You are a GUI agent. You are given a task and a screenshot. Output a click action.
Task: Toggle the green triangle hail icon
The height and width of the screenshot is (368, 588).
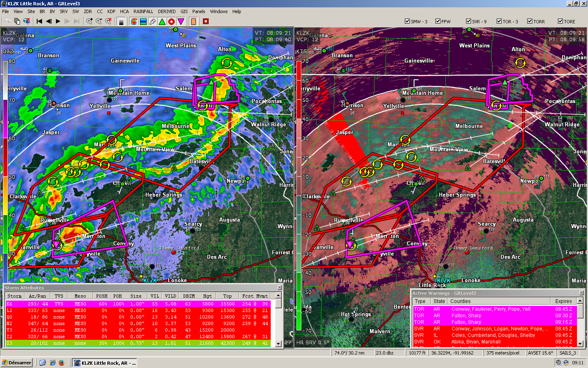point(162,21)
